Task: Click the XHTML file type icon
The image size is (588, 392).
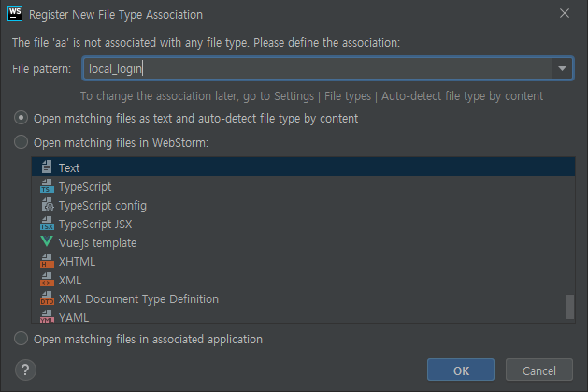Action: pyautogui.click(x=47, y=261)
